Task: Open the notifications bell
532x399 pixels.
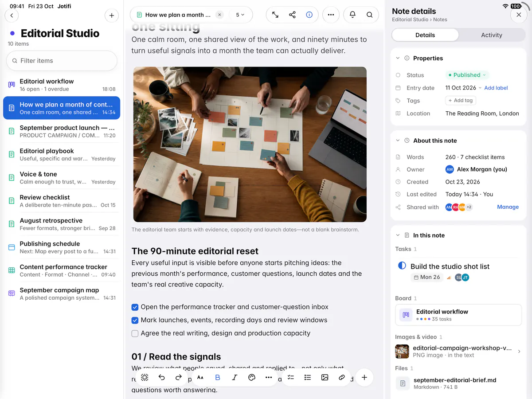Action: click(x=352, y=15)
